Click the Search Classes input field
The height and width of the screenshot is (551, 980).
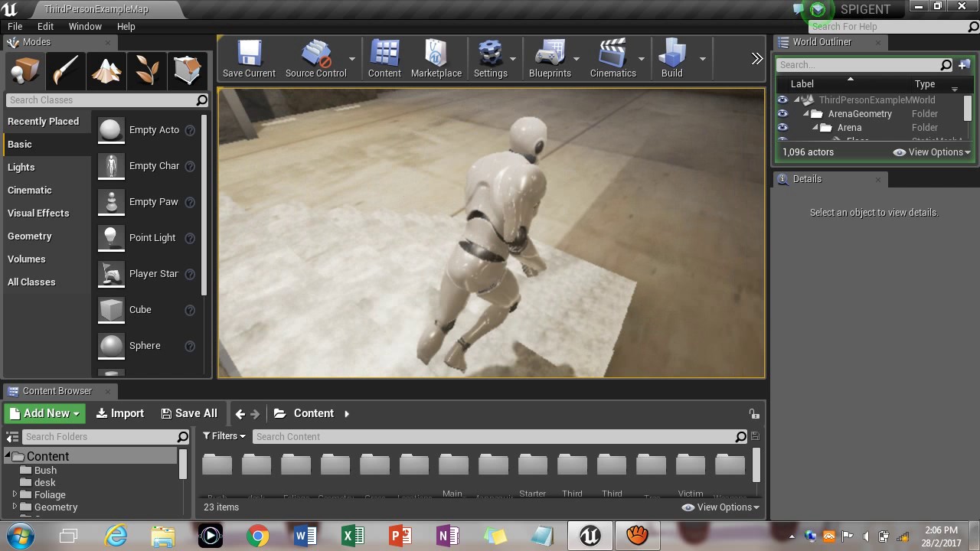point(101,100)
